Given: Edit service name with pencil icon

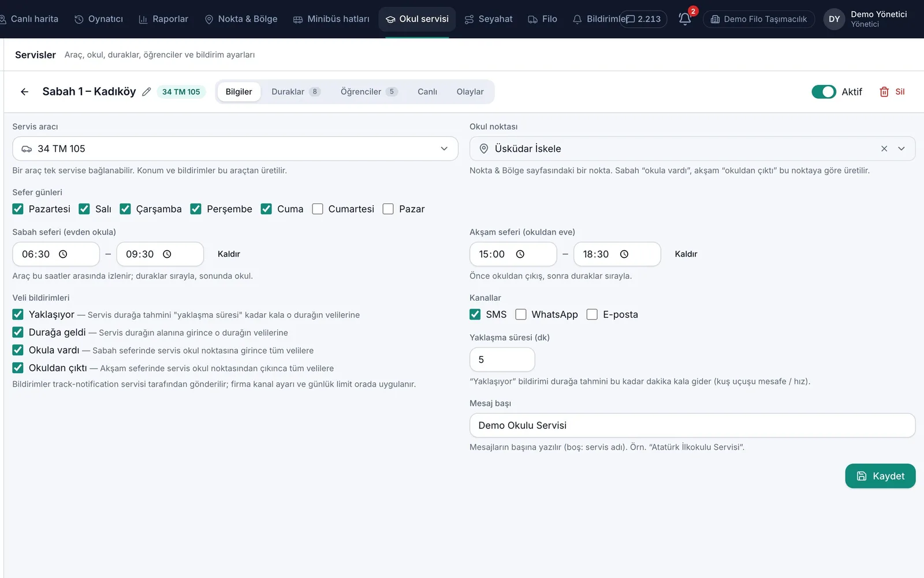Looking at the screenshot, I should tap(147, 92).
